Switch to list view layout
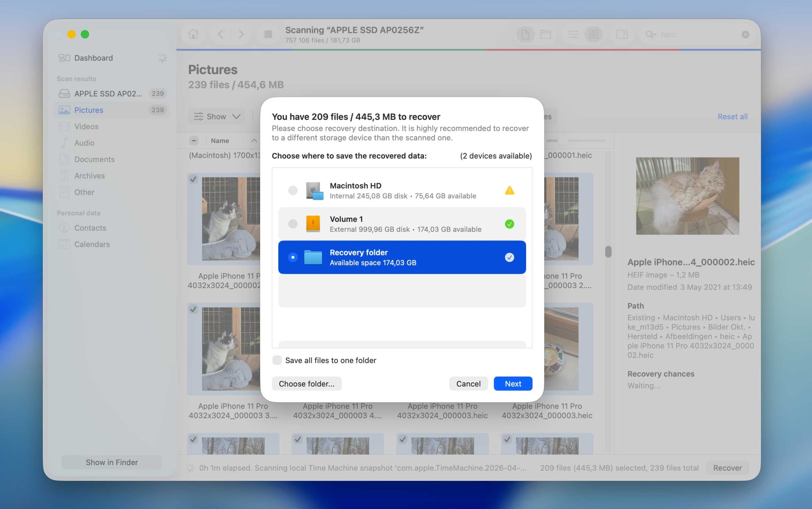This screenshot has width=812, height=509. coord(573,35)
